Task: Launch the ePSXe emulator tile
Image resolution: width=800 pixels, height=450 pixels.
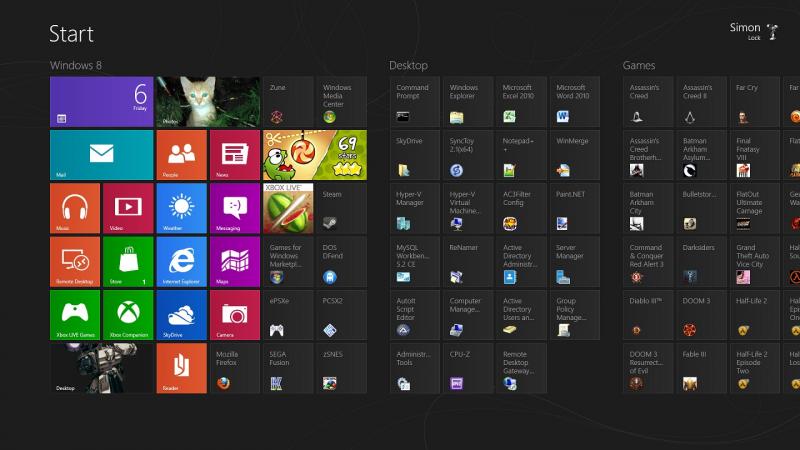Action: tap(288, 315)
